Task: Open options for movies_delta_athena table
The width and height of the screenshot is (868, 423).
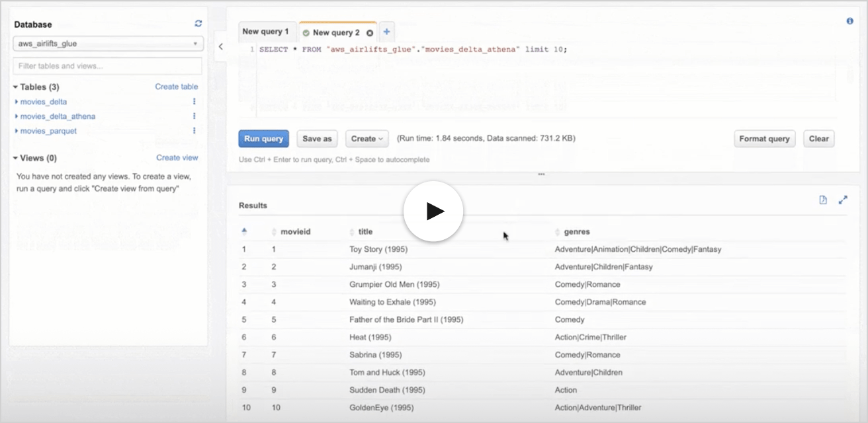Action: [194, 116]
